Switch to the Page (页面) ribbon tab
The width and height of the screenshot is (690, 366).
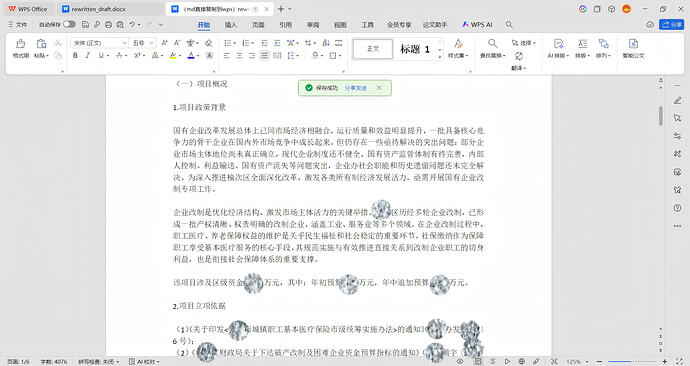tap(258, 25)
